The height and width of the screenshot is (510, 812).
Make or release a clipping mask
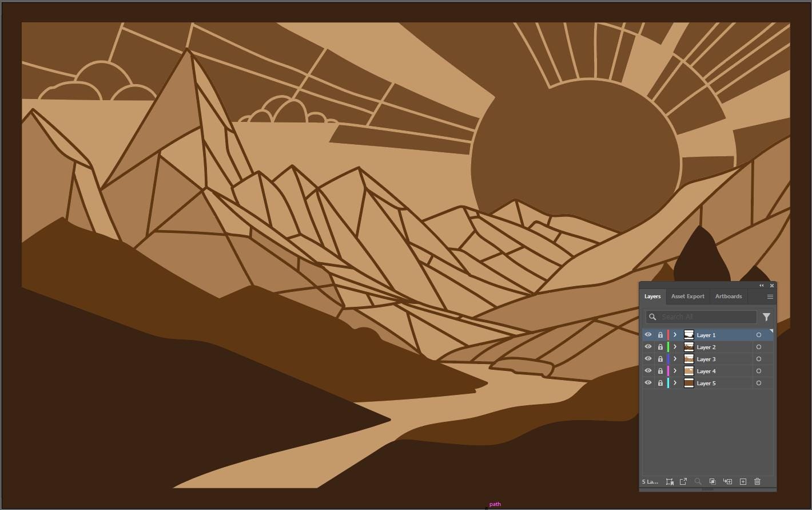pyautogui.click(x=713, y=481)
